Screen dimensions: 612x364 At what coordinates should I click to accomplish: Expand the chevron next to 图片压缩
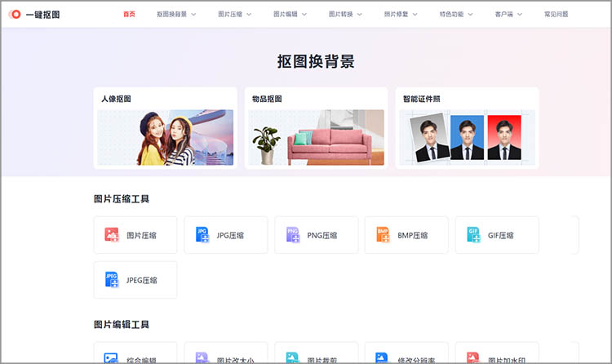(249, 15)
